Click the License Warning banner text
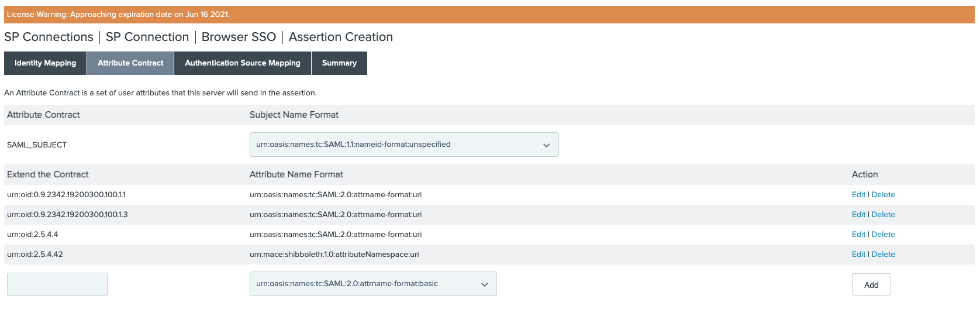Screen dimensions: 980x316 [x=118, y=15]
